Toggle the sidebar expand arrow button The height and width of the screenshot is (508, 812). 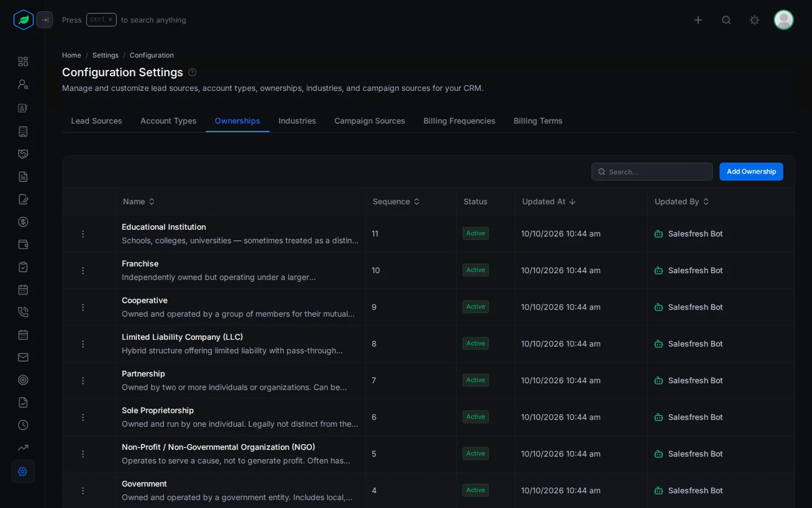click(45, 20)
